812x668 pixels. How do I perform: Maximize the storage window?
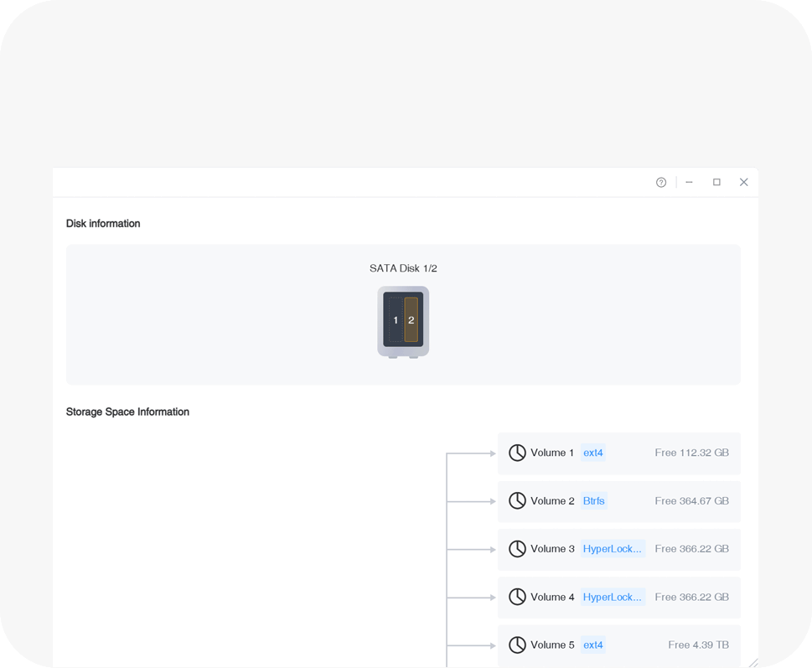[x=716, y=182]
